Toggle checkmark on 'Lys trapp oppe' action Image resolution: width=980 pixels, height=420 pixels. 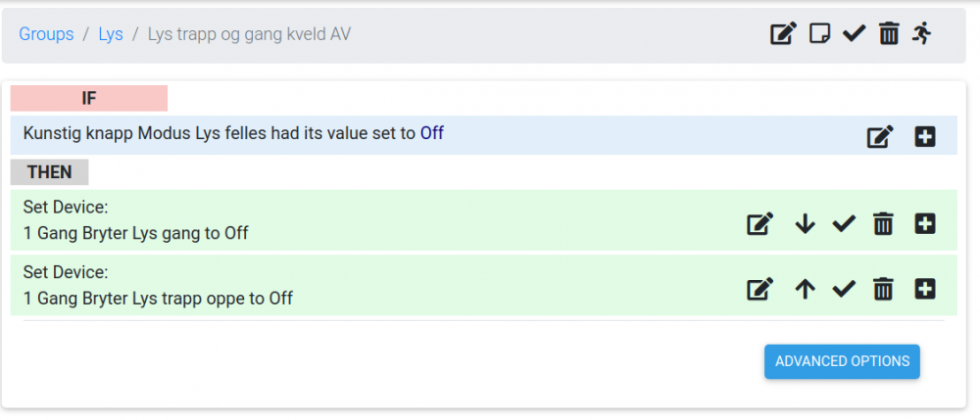point(844,289)
